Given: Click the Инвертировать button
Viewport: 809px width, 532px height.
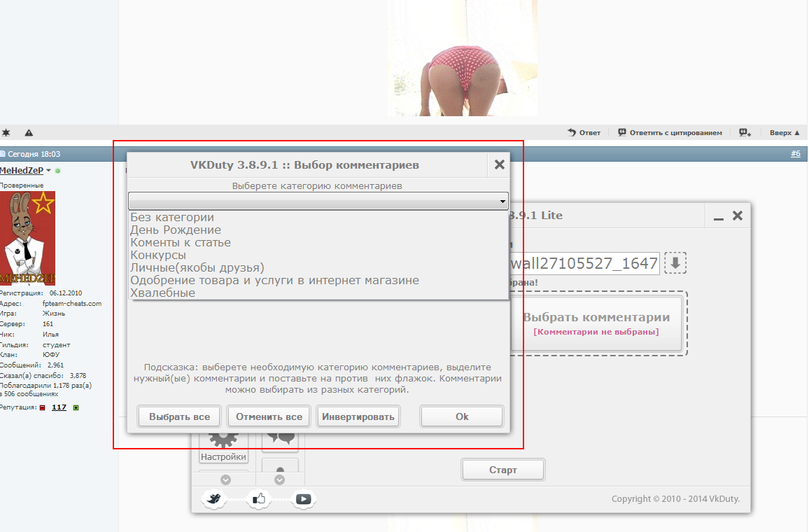Looking at the screenshot, I should click(358, 416).
